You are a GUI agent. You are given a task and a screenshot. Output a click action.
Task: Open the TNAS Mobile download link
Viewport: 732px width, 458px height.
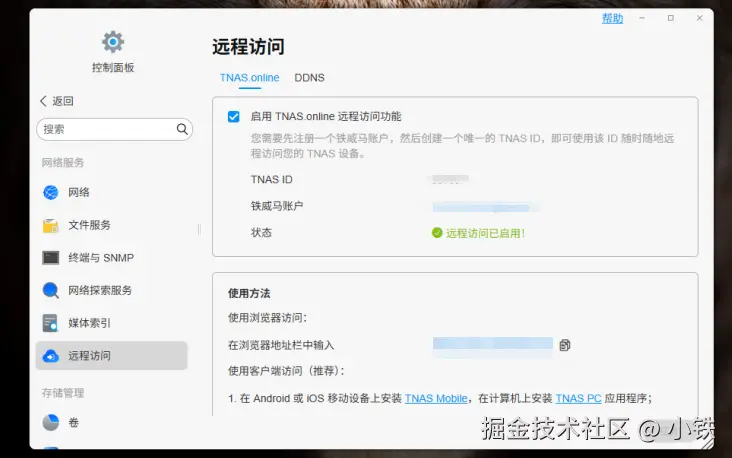point(436,398)
